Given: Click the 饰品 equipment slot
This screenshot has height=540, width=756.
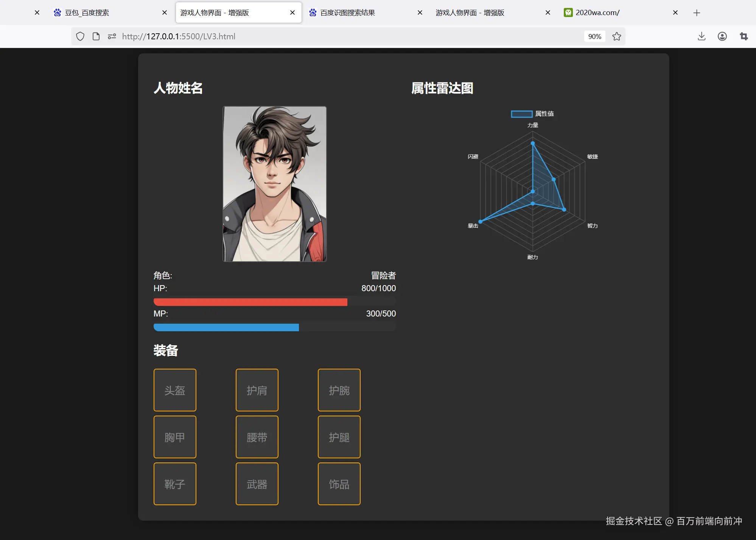Looking at the screenshot, I should click(339, 484).
